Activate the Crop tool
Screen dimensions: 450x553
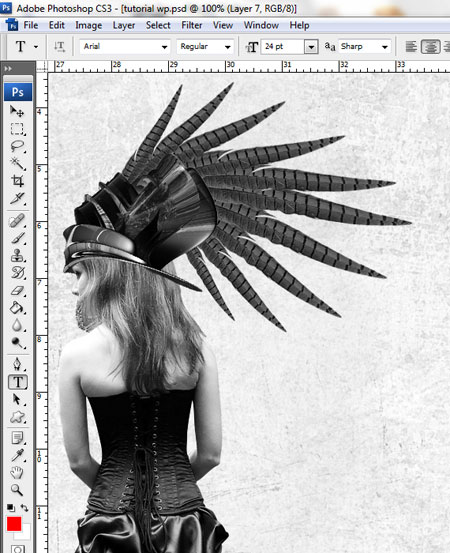click(17, 181)
